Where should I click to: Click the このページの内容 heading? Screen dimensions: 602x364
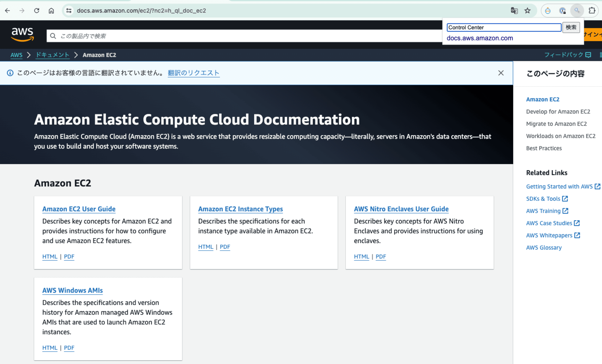tap(555, 73)
